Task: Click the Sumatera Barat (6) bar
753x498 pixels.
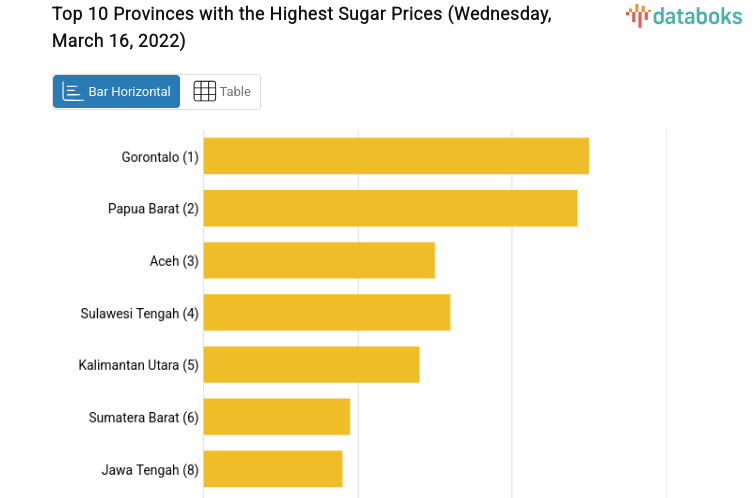Action: click(x=277, y=416)
